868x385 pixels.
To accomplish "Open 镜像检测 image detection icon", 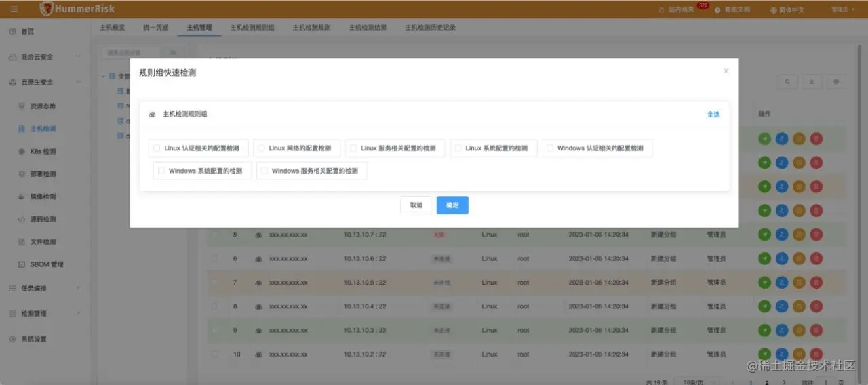I will point(22,197).
